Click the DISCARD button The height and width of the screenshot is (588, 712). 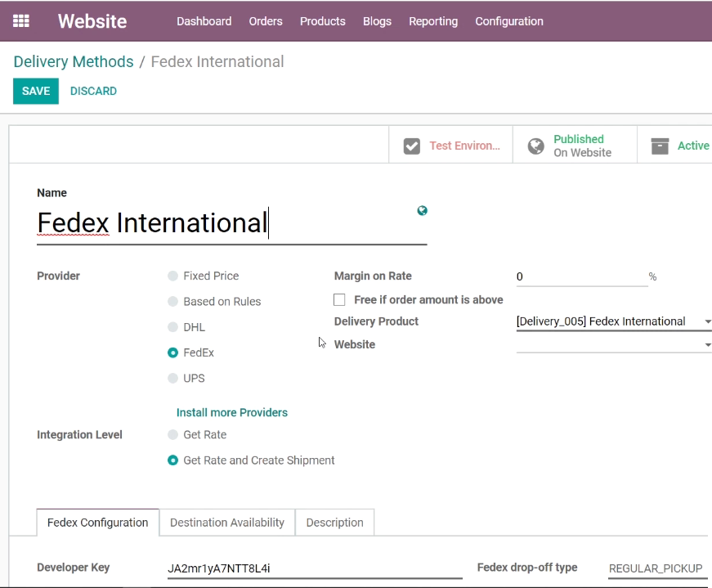point(93,91)
